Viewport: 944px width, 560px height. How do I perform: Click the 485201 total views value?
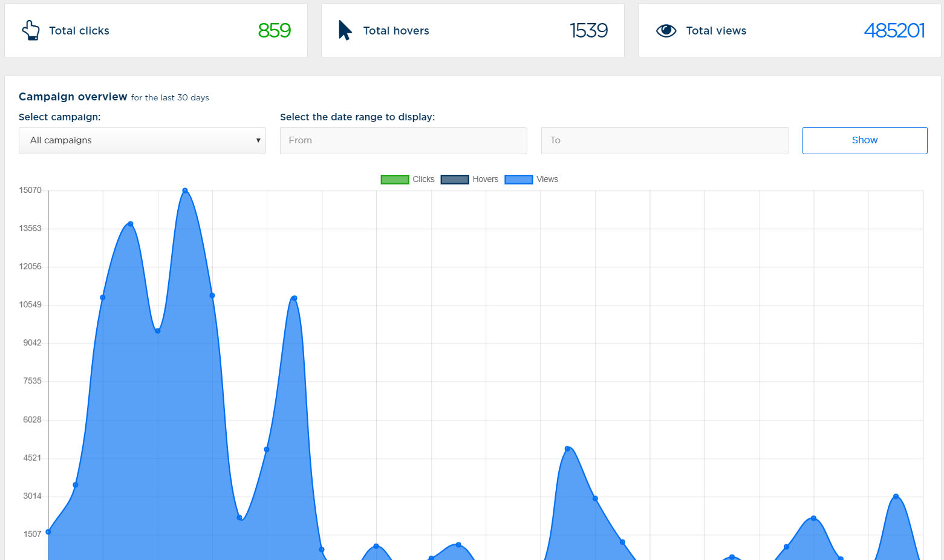point(894,30)
